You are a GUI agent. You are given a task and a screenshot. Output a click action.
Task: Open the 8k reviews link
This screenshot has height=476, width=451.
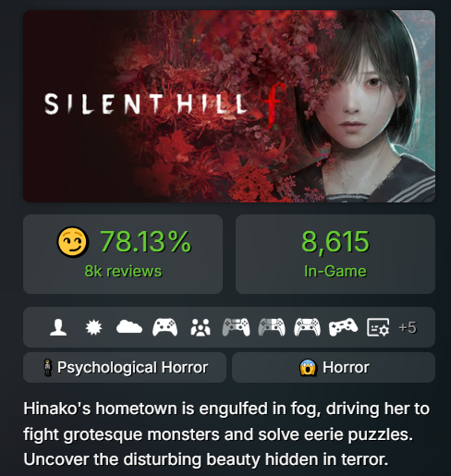click(x=123, y=271)
